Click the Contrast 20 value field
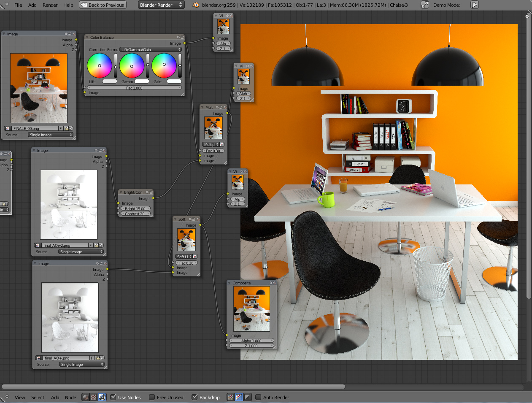The width and height of the screenshot is (532, 403). coord(135,214)
